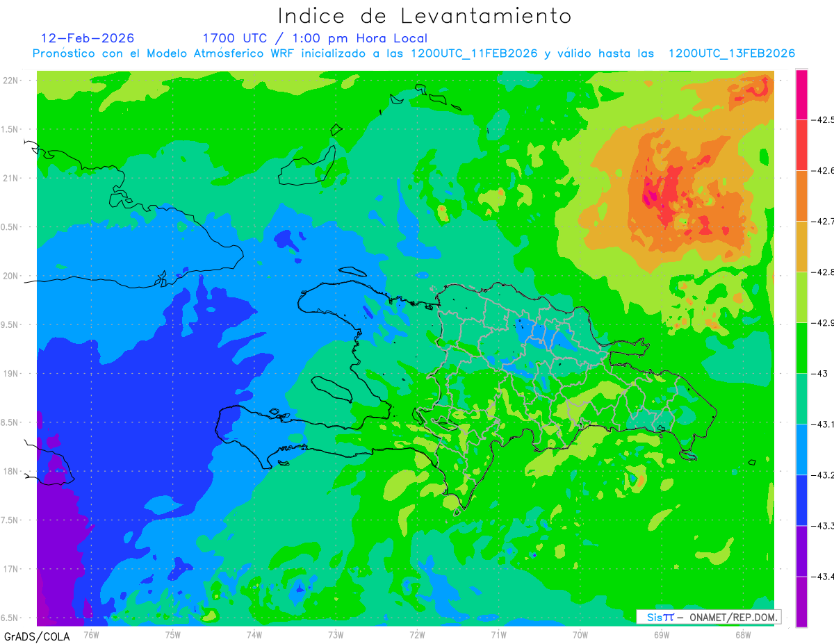
Task: Click the dark blue swatch between -43.2 and -43.3
Action: 801,500
